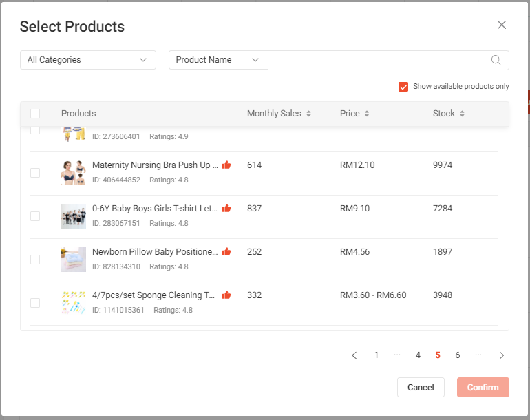Tick the Sponge Cleaning product checkbox
Image resolution: width=530 pixels, height=420 pixels.
pos(35,303)
